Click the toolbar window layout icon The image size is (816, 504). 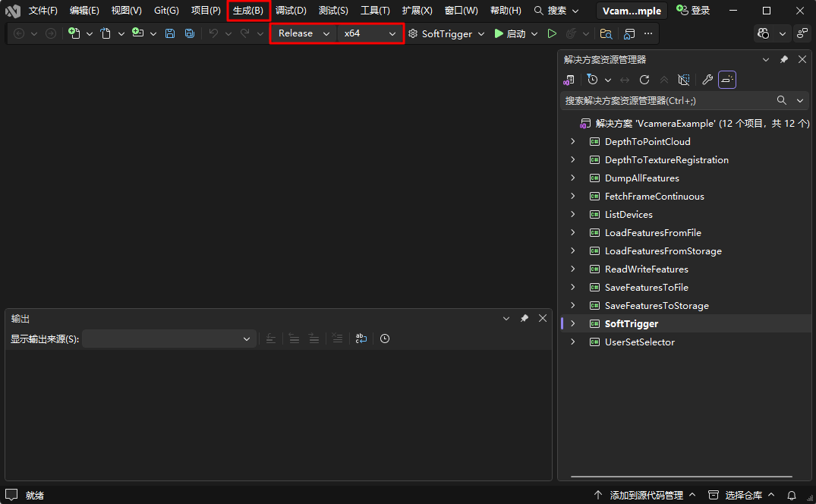point(629,34)
